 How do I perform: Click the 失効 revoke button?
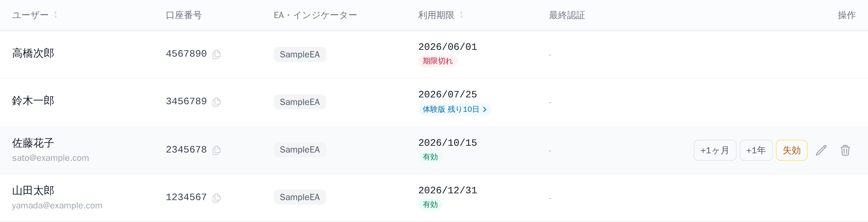point(791,150)
